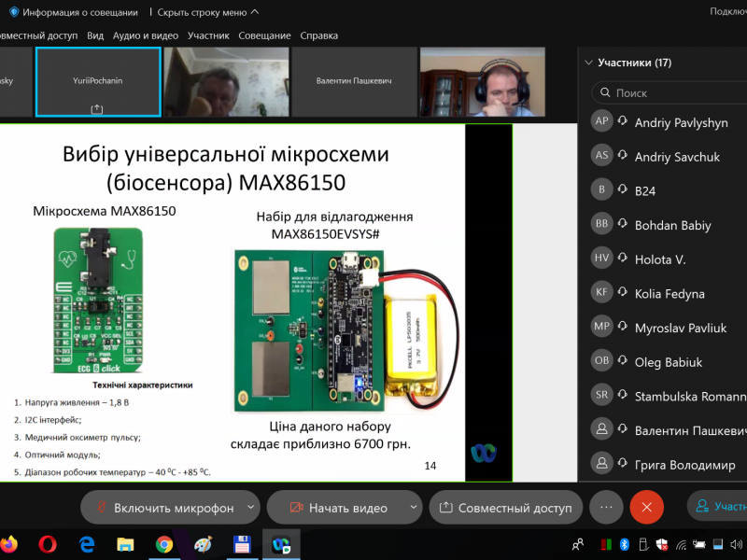Open microphone options dropdown arrow
The height and width of the screenshot is (560, 747).
click(249, 508)
